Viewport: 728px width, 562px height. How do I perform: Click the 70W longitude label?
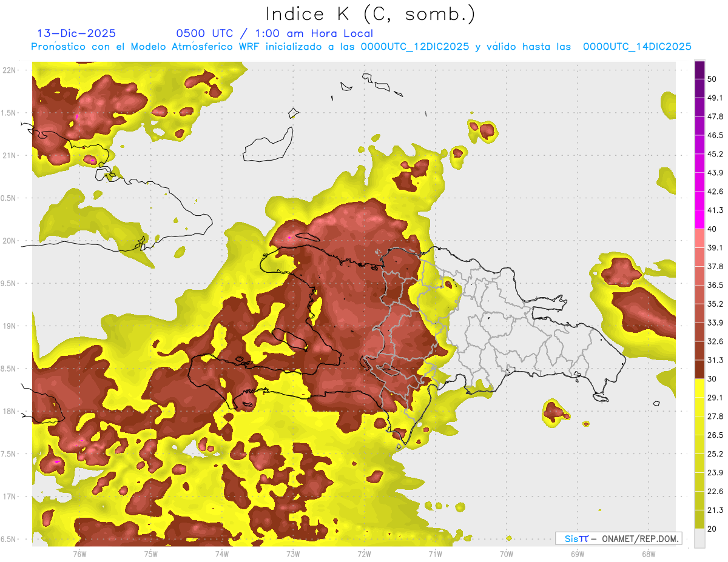pos(506,554)
